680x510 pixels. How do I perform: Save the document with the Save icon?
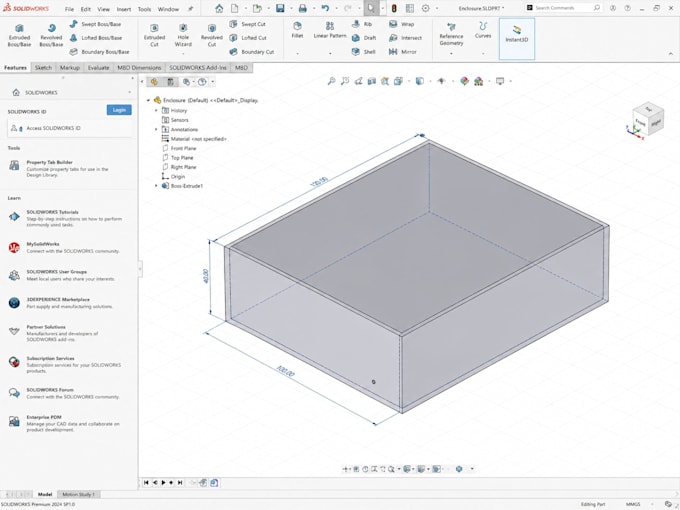point(280,8)
